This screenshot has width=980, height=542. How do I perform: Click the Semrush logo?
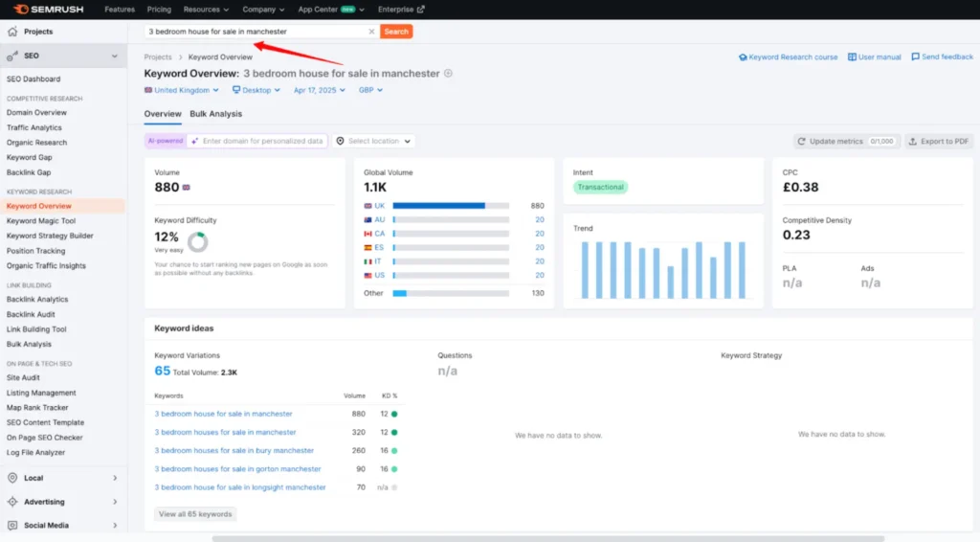[48, 10]
